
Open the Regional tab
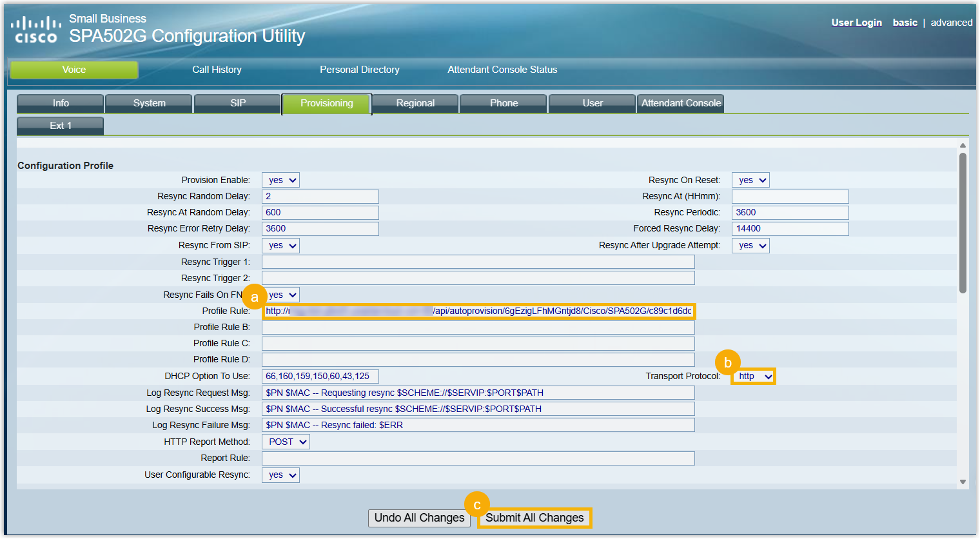coord(415,103)
